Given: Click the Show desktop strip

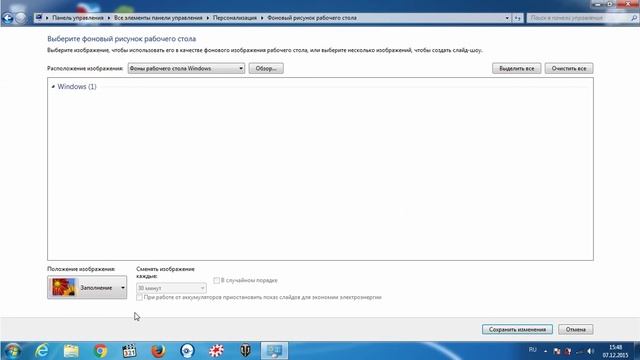Looking at the screenshot, I should coord(637,351).
